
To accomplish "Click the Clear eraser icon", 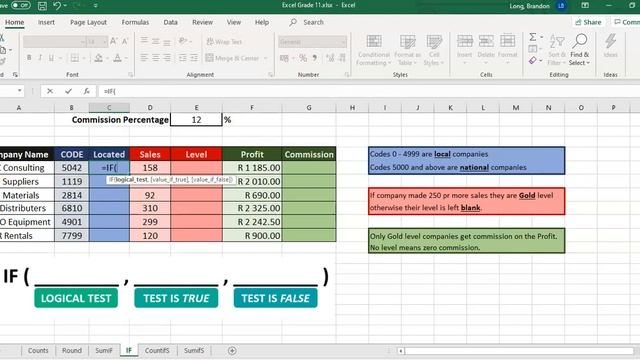I will (x=533, y=60).
